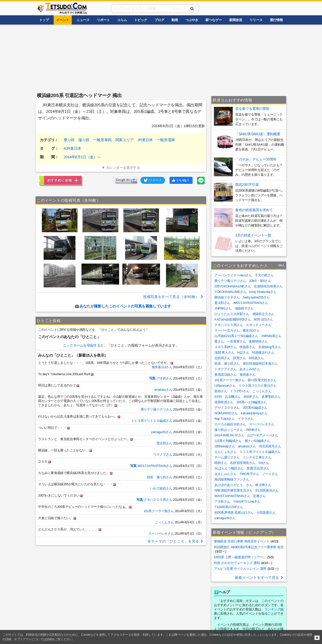The width and height of the screenshot is (322, 644).
Task: Select the イベント tab
Action: click(x=63, y=20)
